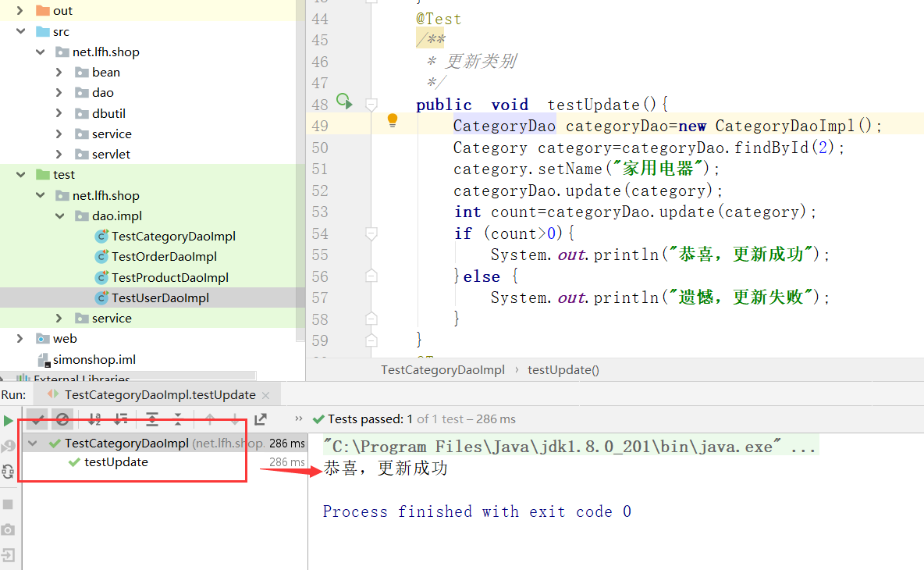
Task: Toggle Show Ignored tests button
Action: click(62, 419)
